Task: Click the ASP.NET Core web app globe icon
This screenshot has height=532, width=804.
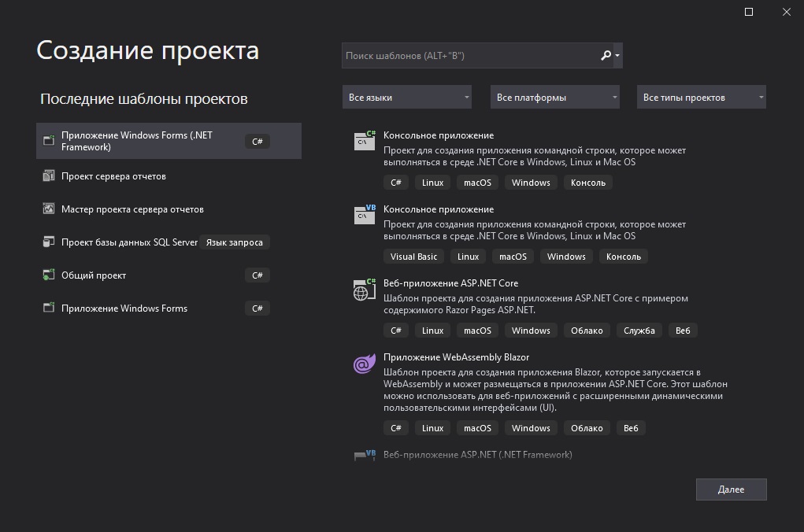Action: point(365,290)
